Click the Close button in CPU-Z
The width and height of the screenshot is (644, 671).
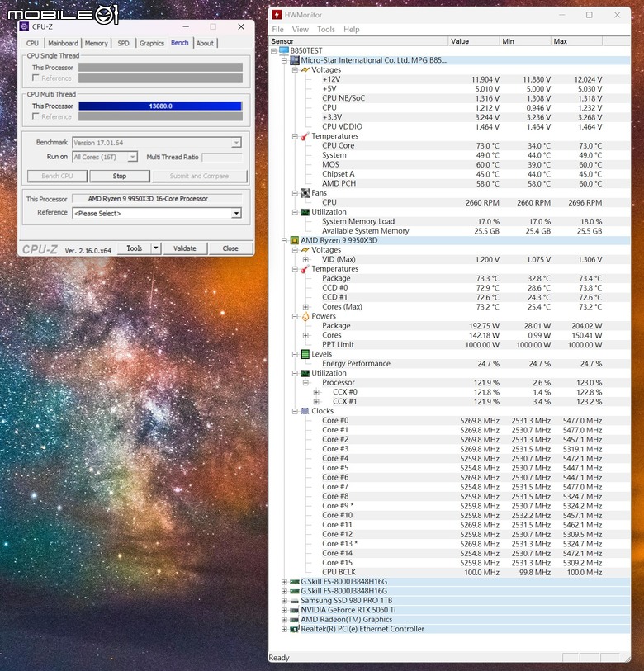(230, 248)
